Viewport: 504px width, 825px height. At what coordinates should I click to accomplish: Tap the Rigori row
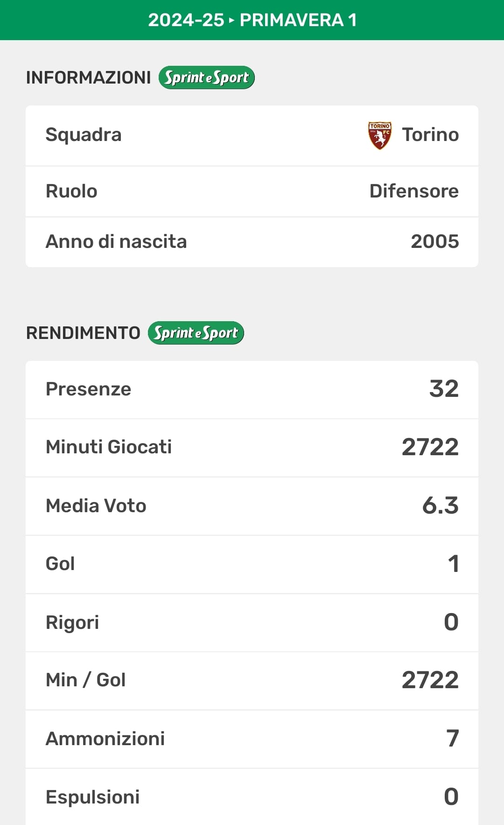click(x=252, y=622)
